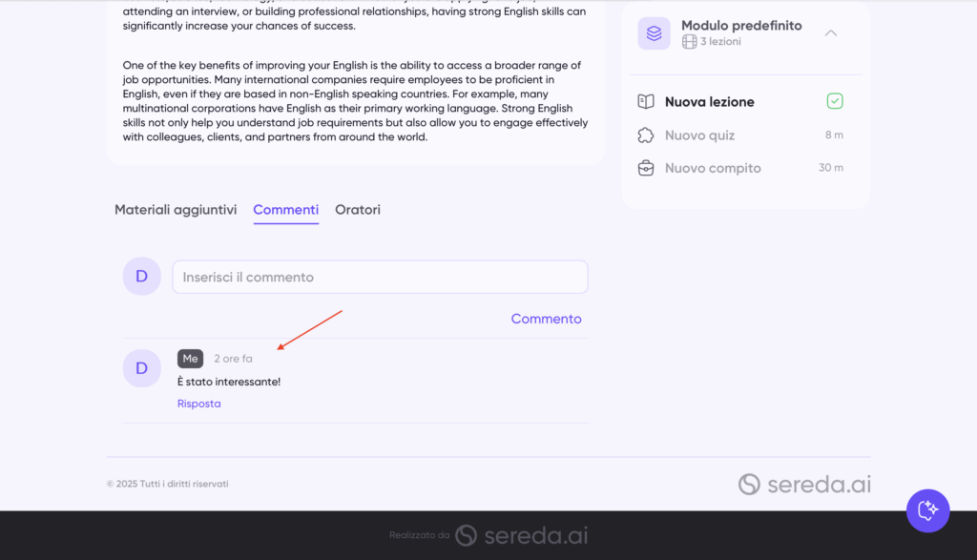Click the book icon beside Nuova lezione
Image resolution: width=977 pixels, height=560 pixels.
point(646,101)
